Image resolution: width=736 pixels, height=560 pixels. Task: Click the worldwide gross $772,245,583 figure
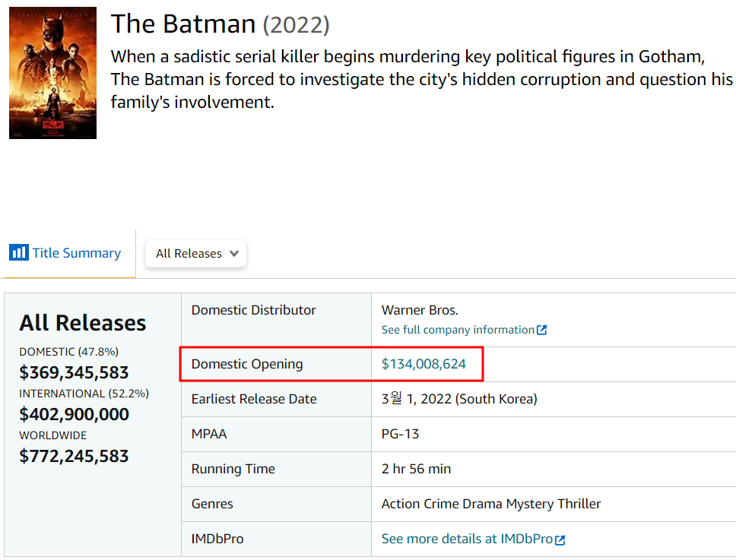click(x=74, y=456)
